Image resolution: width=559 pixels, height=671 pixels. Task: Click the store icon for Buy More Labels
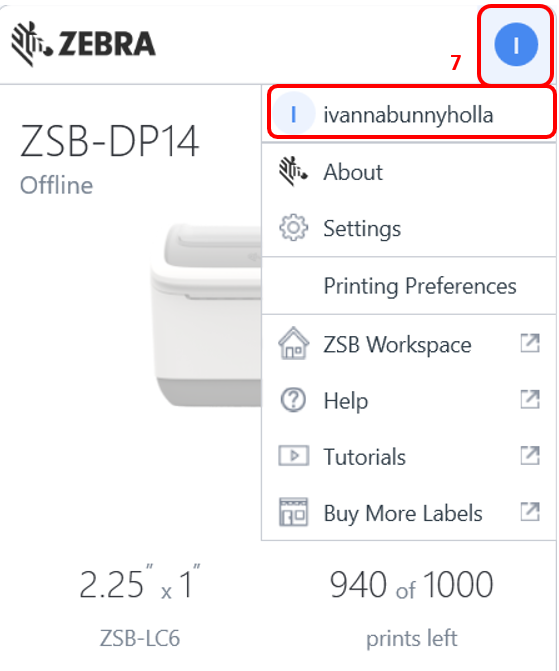pyautogui.click(x=293, y=512)
